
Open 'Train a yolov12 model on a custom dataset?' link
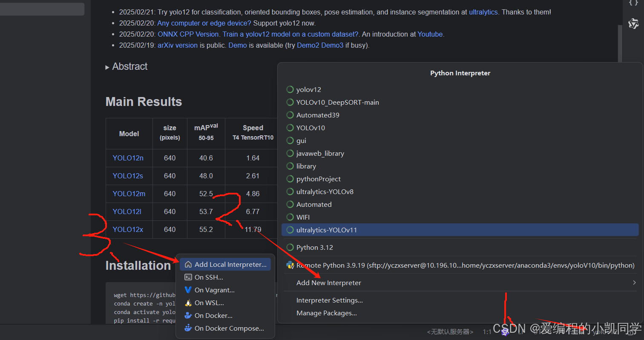[x=290, y=34]
